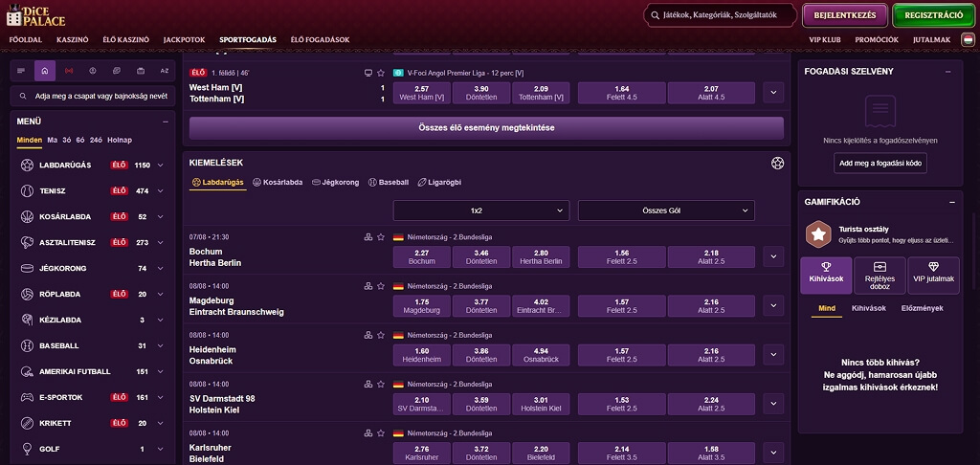Image resolution: width=980 pixels, height=465 pixels.
Task: Click the betting slip receipt icon
Action: click(x=880, y=111)
